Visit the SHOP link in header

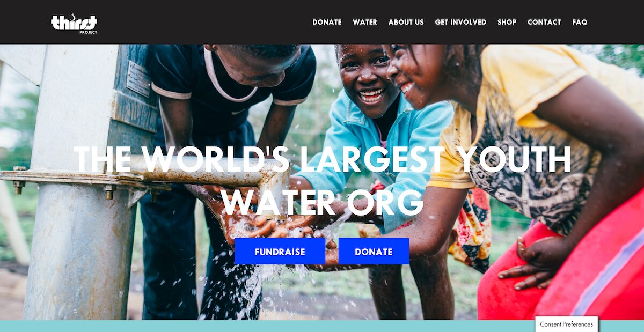[507, 22]
